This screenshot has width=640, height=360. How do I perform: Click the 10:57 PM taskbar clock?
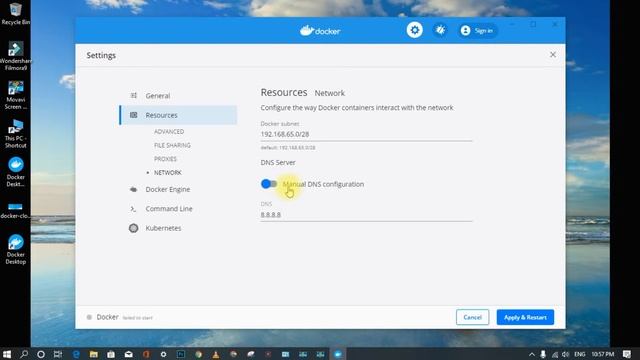[603, 354]
